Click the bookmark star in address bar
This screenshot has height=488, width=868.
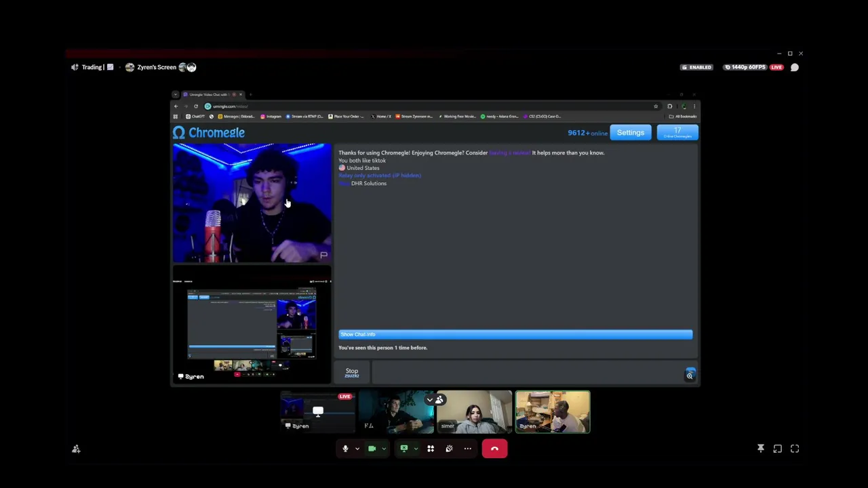[x=656, y=106]
